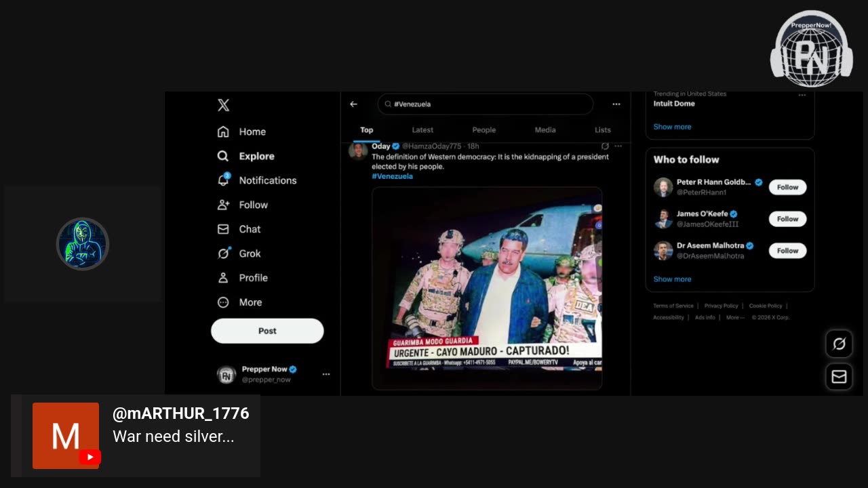Click the @prepper_now handle text
Image resolution: width=868 pixels, height=488 pixels.
point(266,380)
